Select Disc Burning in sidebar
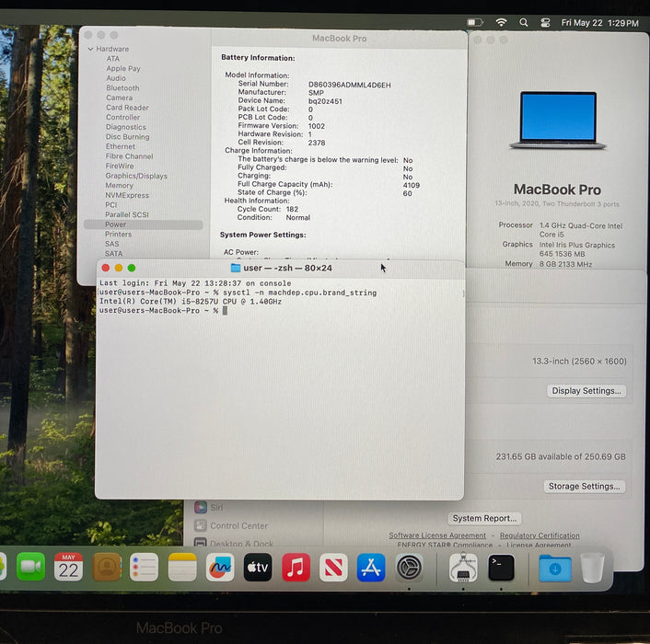This screenshot has height=644, width=650. tap(127, 137)
